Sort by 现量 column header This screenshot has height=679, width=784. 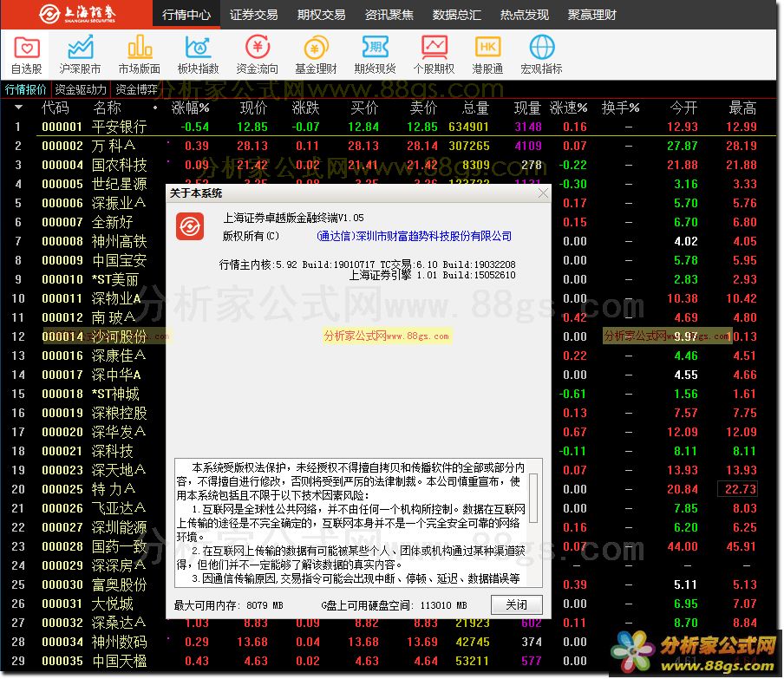tap(527, 108)
